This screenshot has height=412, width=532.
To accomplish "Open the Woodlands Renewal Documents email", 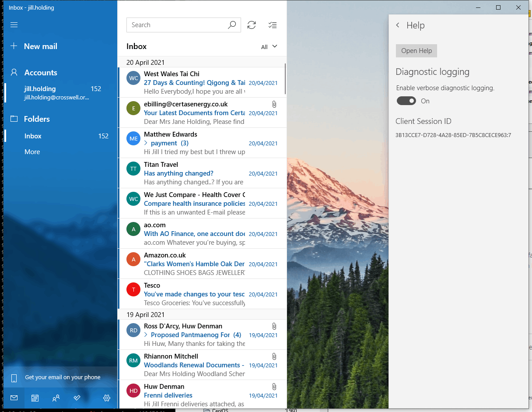I will 202,365.
